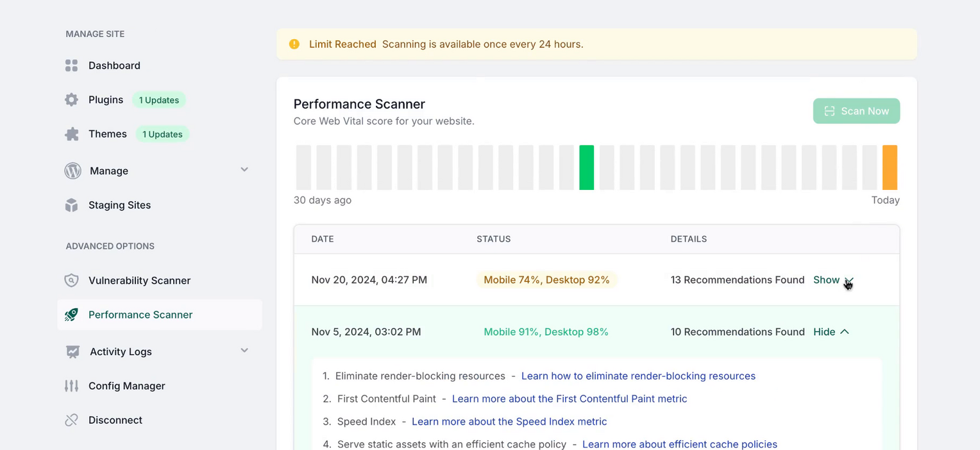Expand the Activity Logs chevron
The image size is (980, 450).
point(244,350)
